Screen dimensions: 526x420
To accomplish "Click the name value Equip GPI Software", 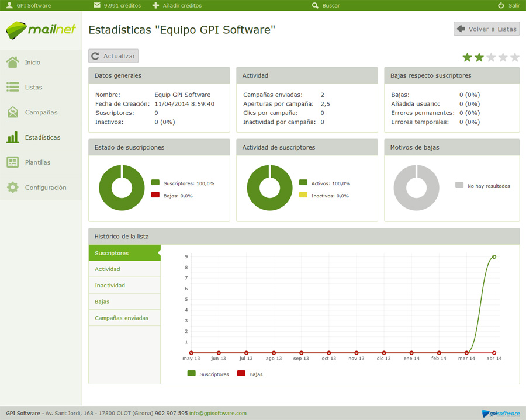I will click(x=182, y=95).
